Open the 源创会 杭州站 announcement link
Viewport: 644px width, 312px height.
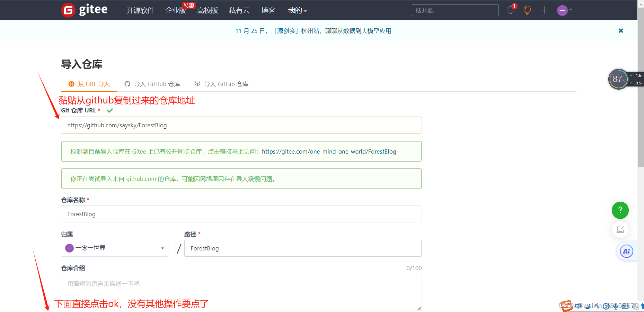313,30
